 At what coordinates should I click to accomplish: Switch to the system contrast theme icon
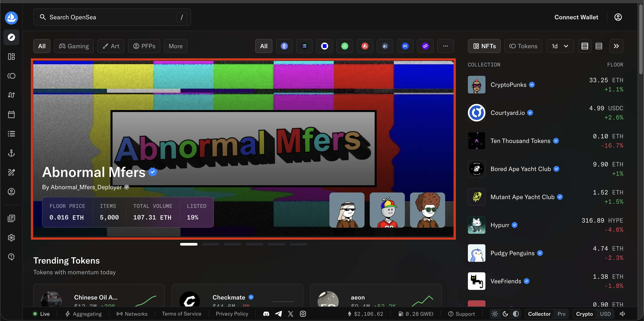[516, 314]
